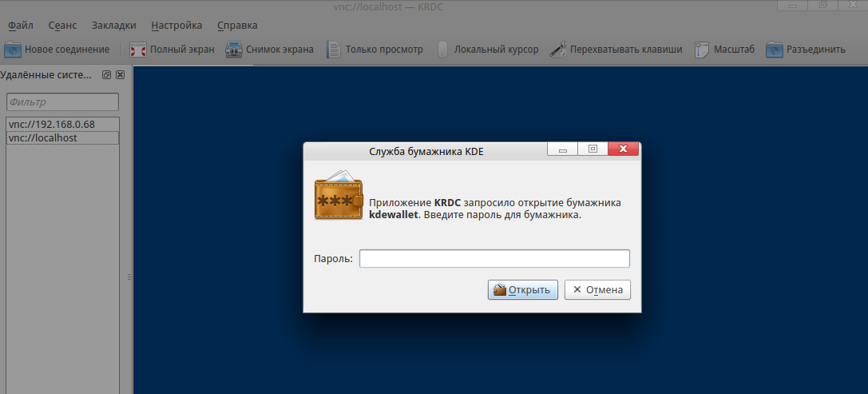
Task: Focus the Фильтр search field
Action: click(62, 102)
